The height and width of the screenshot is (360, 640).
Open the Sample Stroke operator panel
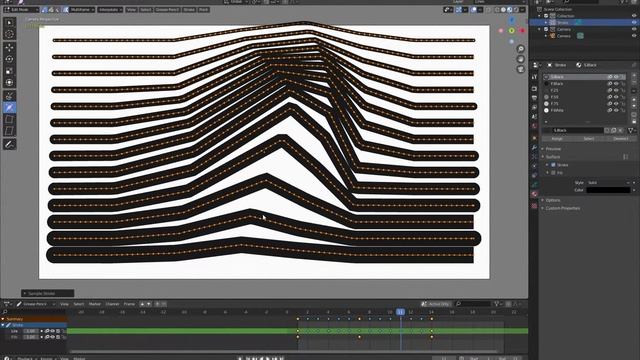[47, 293]
